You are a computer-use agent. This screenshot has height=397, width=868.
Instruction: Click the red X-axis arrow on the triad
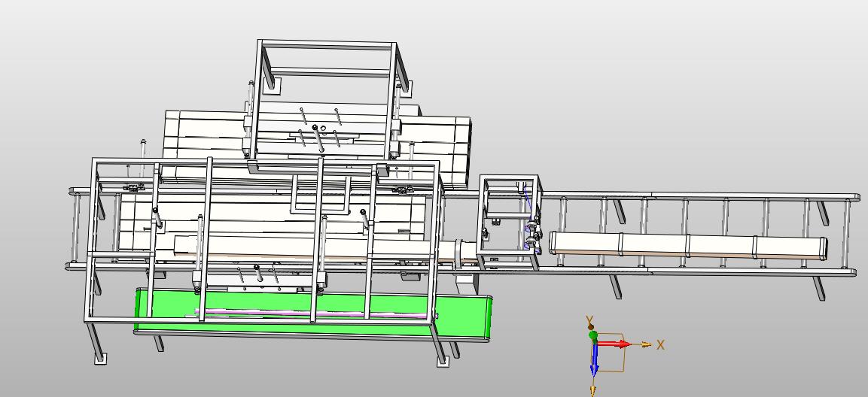point(614,344)
